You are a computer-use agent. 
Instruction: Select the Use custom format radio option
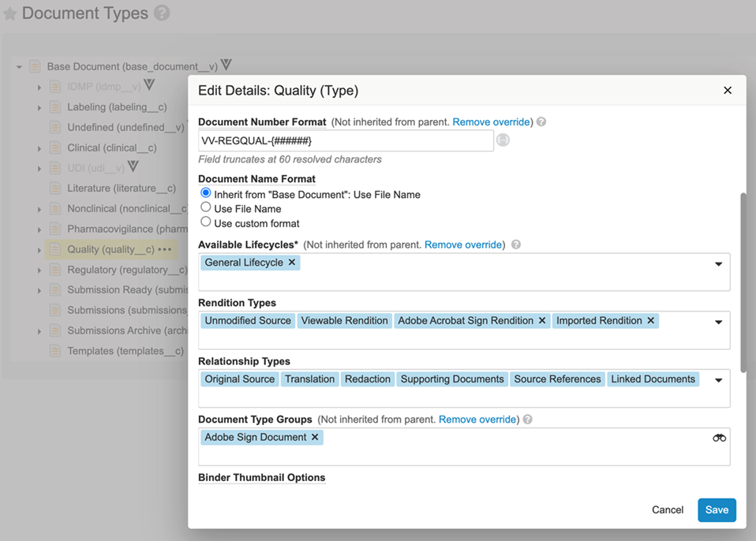click(205, 222)
